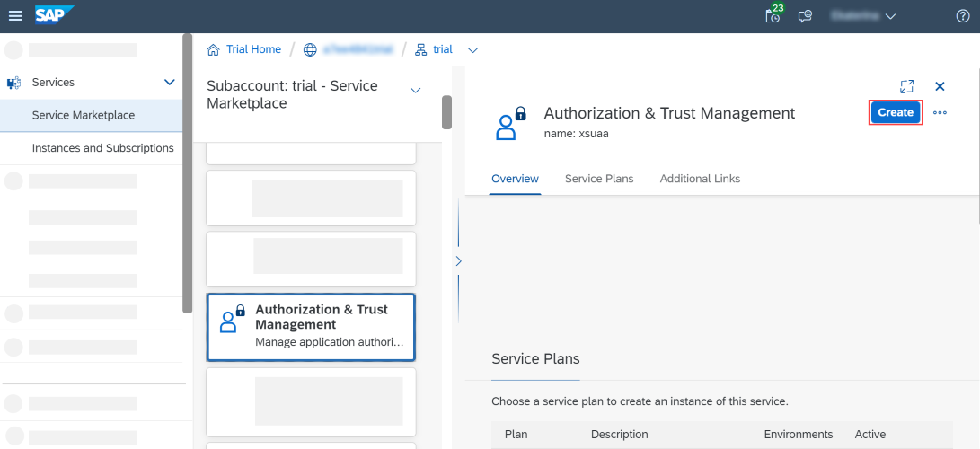Viewport: 980px width, 449px height.
Task: Go to Trial Home breadcrumb
Action: tap(253, 49)
